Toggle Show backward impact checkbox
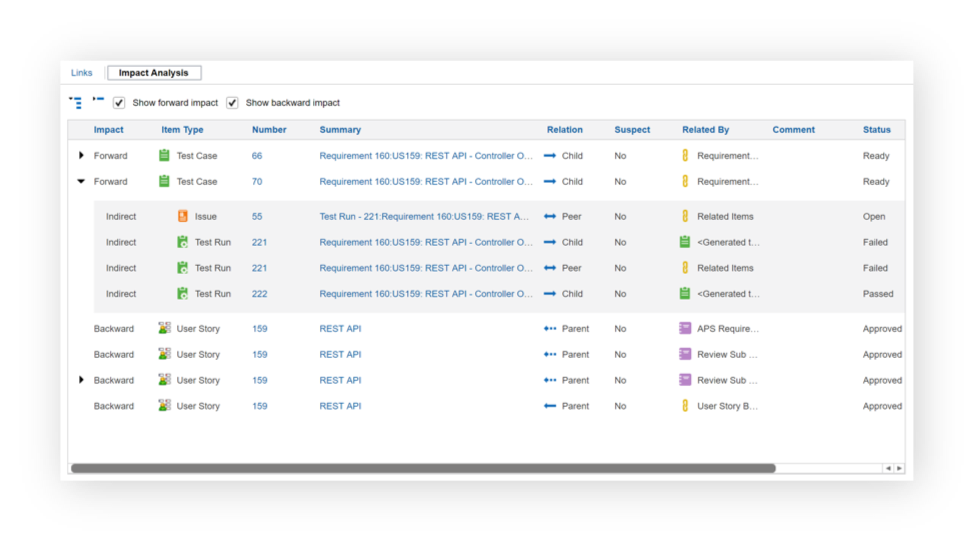Image resolution: width=979 pixels, height=545 pixels. 232,103
